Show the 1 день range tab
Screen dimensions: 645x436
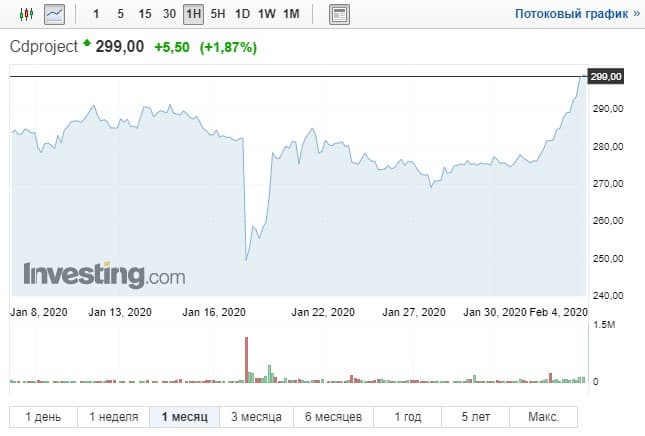(x=42, y=417)
